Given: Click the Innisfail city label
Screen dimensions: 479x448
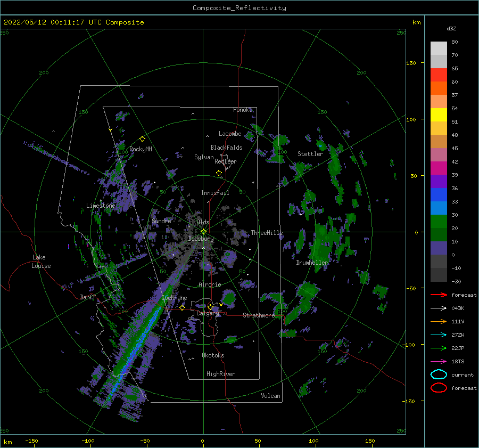Looking at the screenshot, I should pos(215,193).
